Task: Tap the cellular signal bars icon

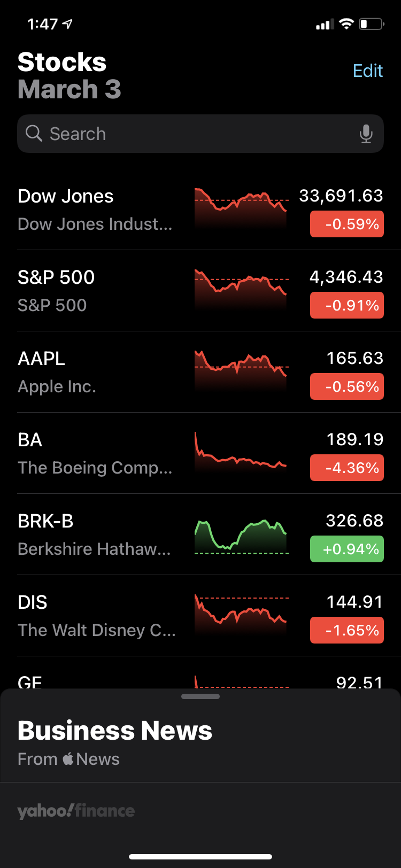Action: coord(325,25)
